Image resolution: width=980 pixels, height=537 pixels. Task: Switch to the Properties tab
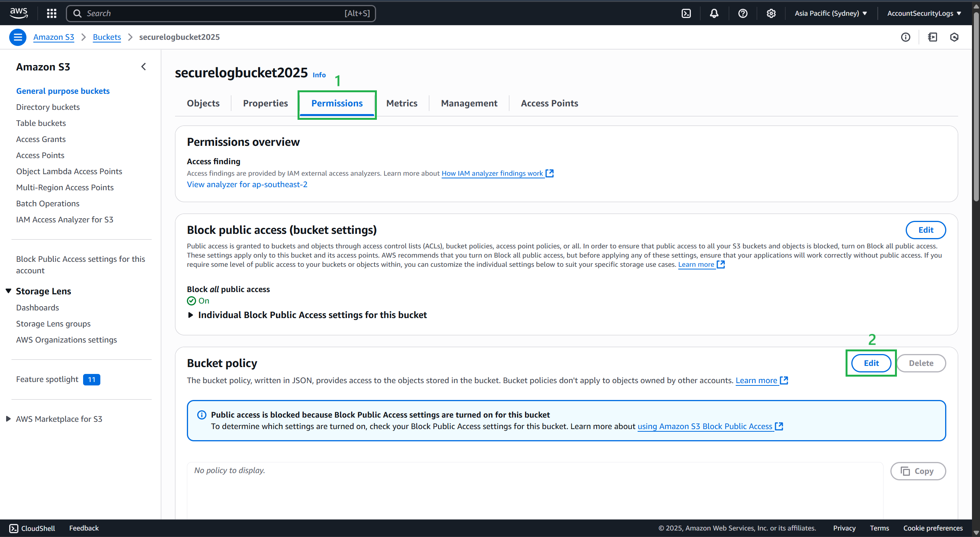click(265, 103)
